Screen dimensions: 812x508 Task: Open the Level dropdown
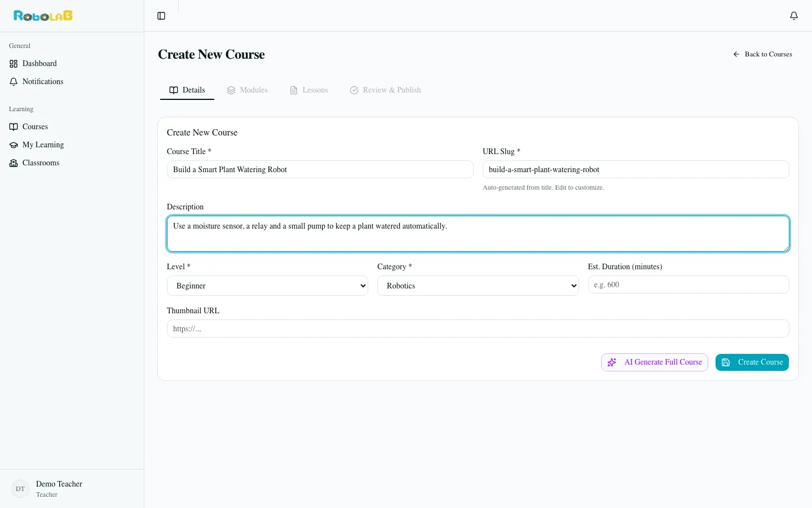267,286
